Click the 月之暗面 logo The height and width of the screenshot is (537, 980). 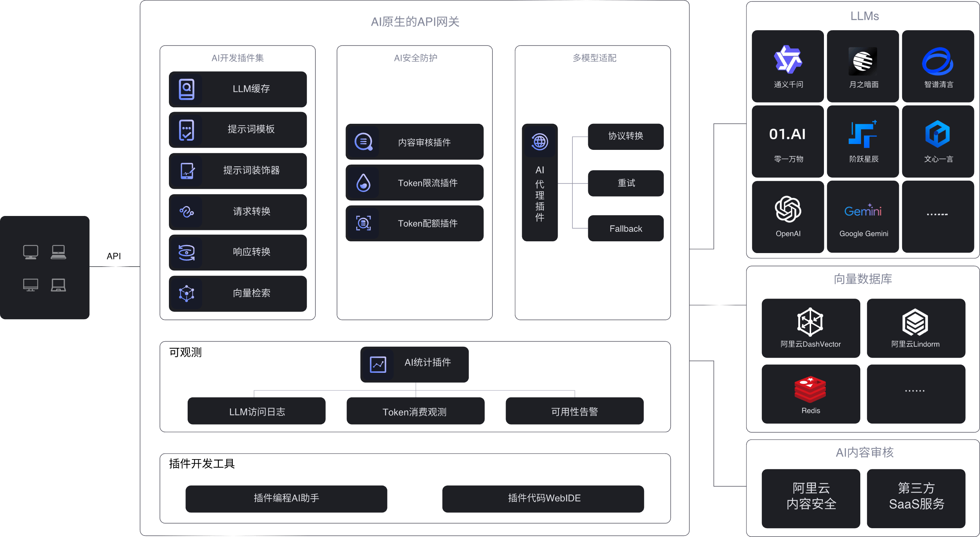click(x=863, y=61)
